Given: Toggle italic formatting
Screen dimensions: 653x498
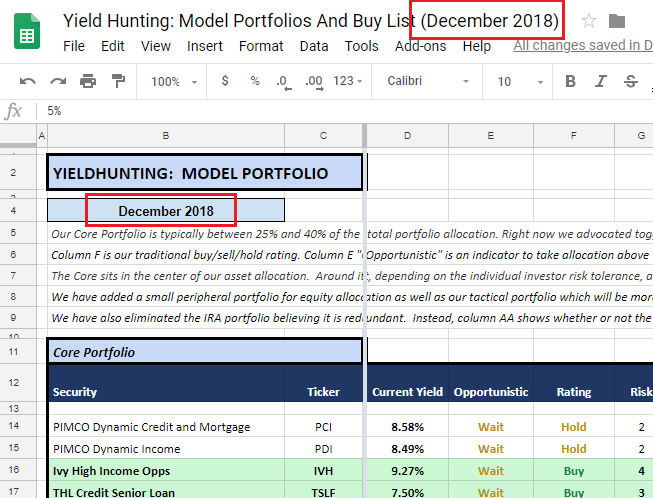Looking at the screenshot, I should coord(600,81).
